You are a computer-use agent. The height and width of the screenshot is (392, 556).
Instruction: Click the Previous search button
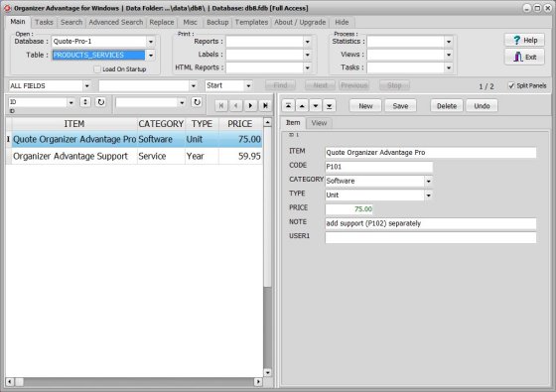pos(353,85)
